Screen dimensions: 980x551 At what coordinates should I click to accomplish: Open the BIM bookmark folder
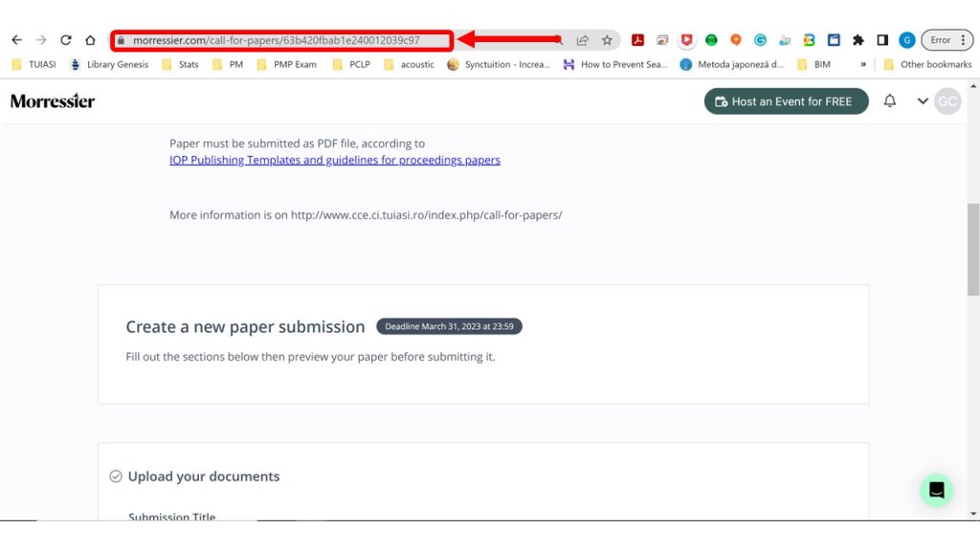pos(813,64)
